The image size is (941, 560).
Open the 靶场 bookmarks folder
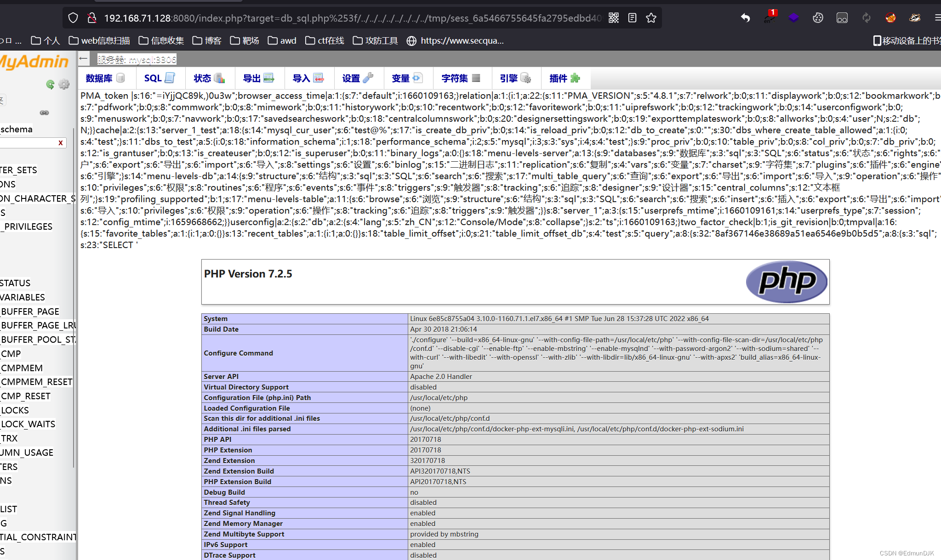pos(245,40)
